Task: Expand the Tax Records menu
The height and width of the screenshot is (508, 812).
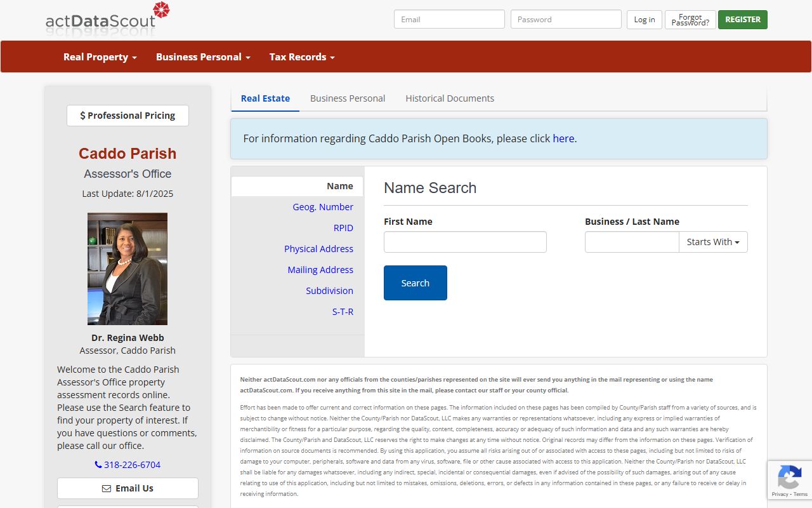Action: pos(301,57)
